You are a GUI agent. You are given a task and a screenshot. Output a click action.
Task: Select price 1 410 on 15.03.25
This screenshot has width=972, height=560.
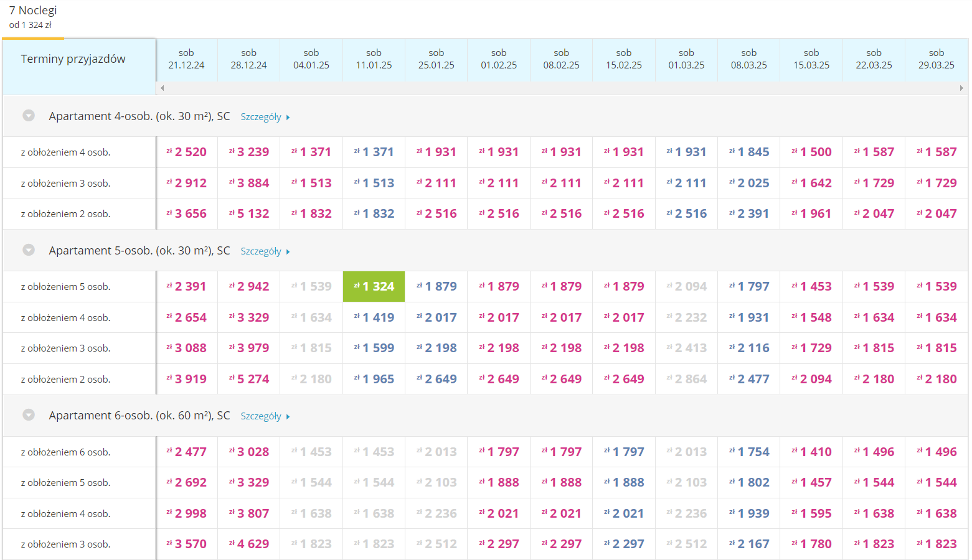pos(811,452)
